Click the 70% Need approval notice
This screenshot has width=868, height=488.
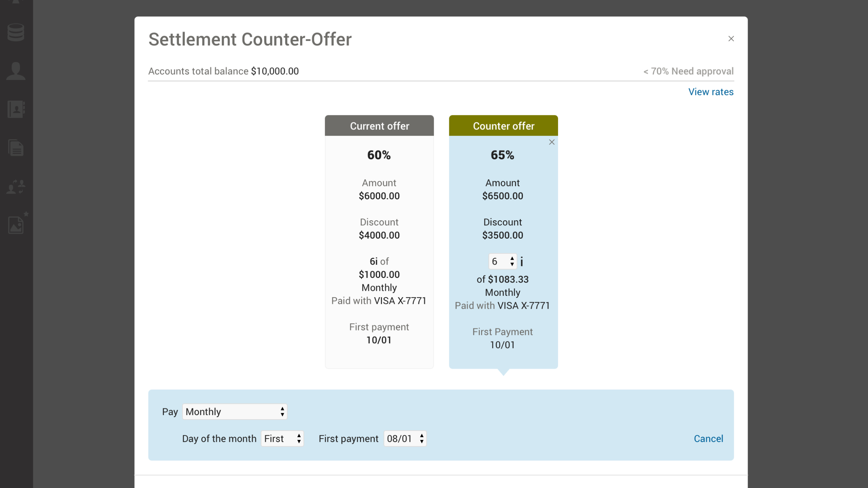point(688,71)
